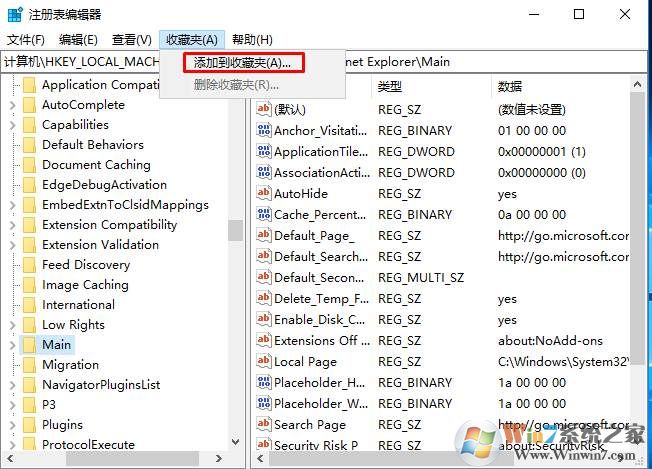Choose 添加到收藏夹(A)... menu entry
Viewport: 652px width, 469px height.
pos(244,63)
